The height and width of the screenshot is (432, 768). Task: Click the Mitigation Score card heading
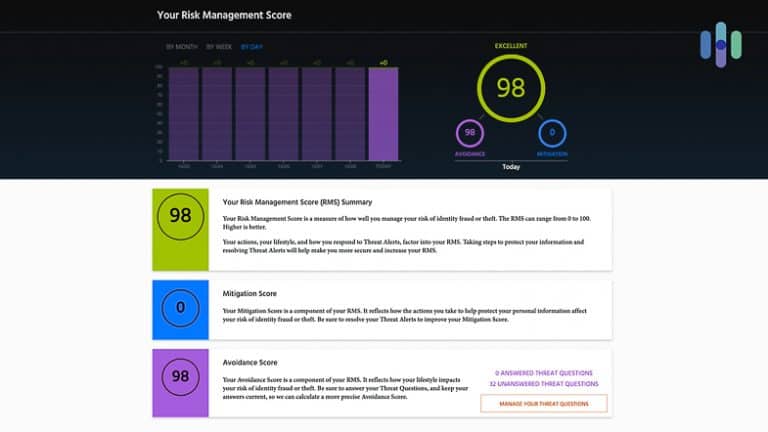click(x=251, y=296)
